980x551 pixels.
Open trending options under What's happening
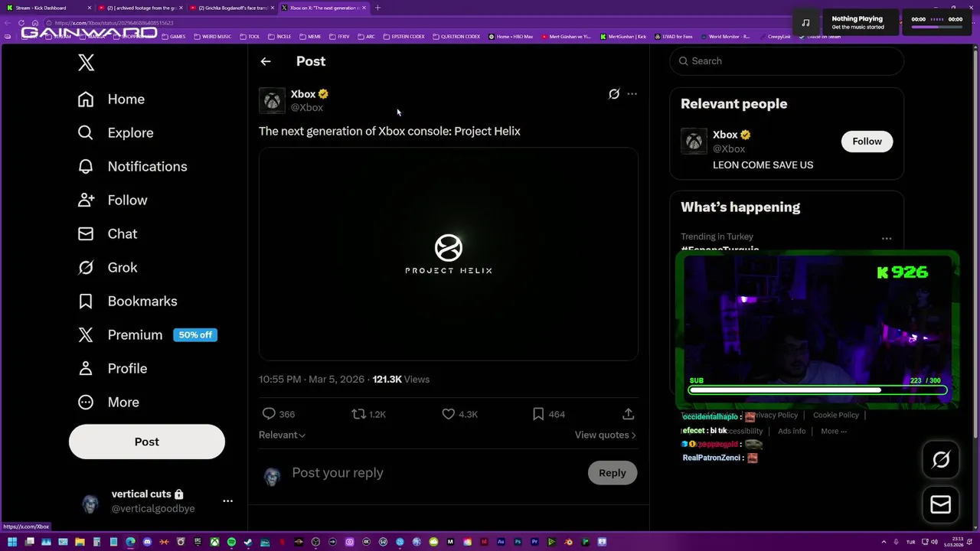pyautogui.click(x=887, y=239)
